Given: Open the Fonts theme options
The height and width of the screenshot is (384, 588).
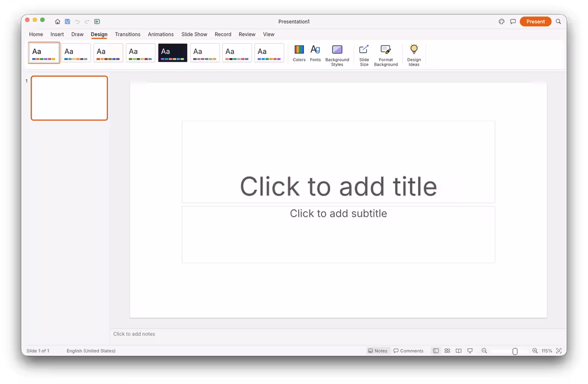Looking at the screenshot, I should 315,53.
